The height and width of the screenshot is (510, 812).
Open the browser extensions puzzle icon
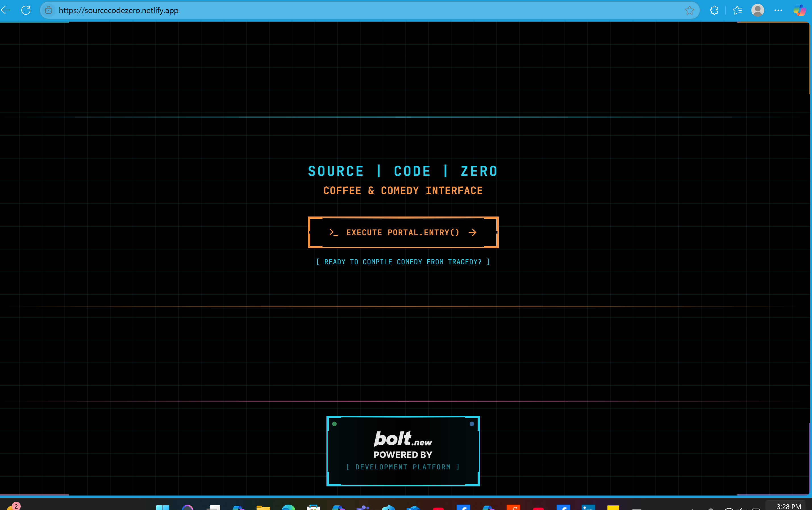(x=714, y=11)
